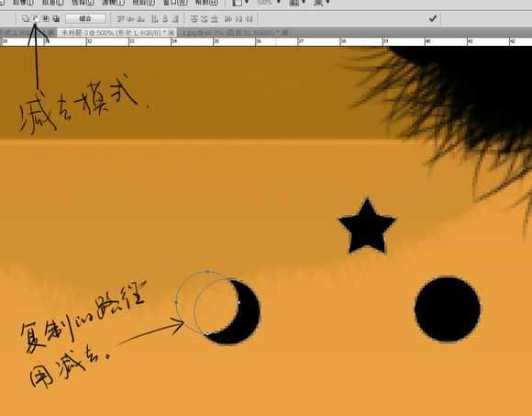Close the 未标题-3 document tab
Screen dimensions: 532x416
click(172, 33)
